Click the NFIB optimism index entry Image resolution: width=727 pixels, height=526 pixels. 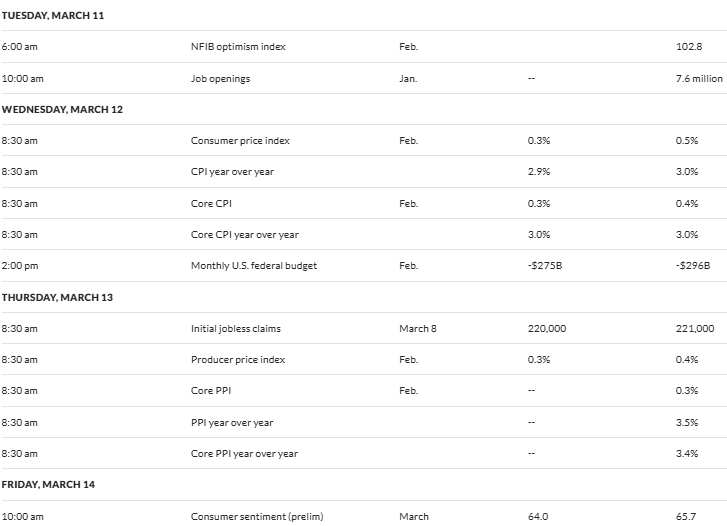pyautogui.click(x=238, y=47)
